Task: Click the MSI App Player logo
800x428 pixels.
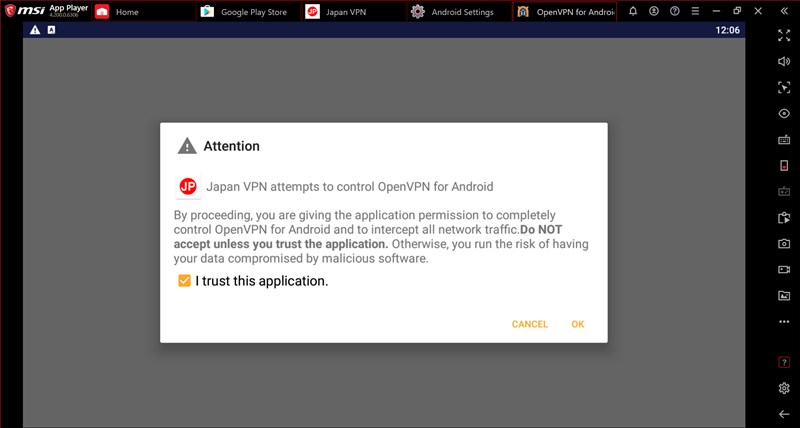Action: [x=47, y=11]
